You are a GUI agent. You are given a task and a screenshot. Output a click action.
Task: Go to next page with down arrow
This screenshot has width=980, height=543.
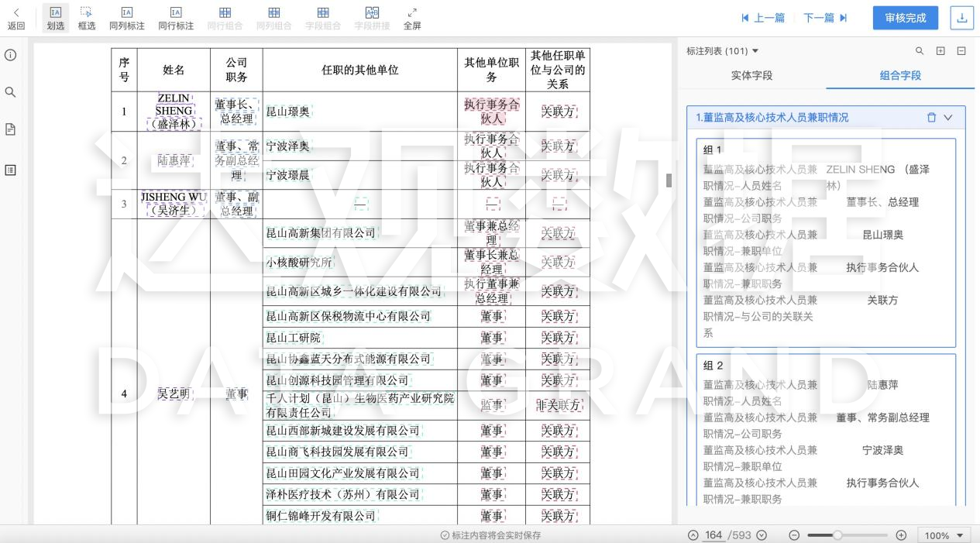click(x=762, y=535)
